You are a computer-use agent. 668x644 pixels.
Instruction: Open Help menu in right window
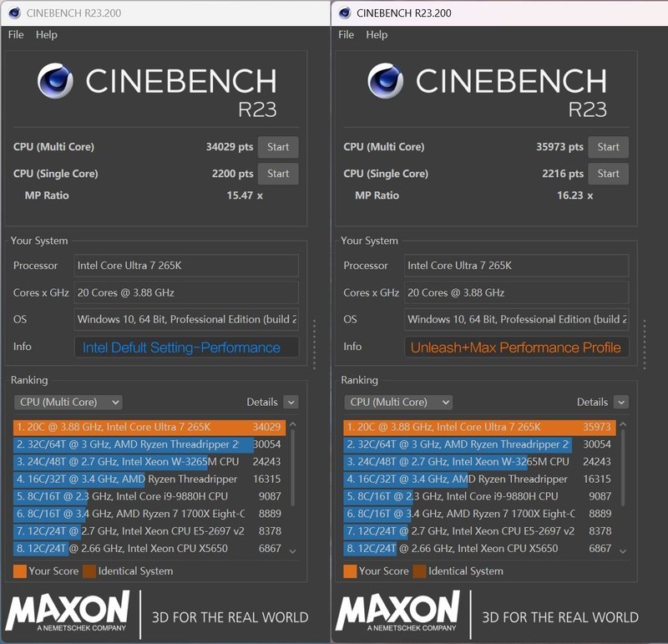pyautogui.click(x=377, y=35)
